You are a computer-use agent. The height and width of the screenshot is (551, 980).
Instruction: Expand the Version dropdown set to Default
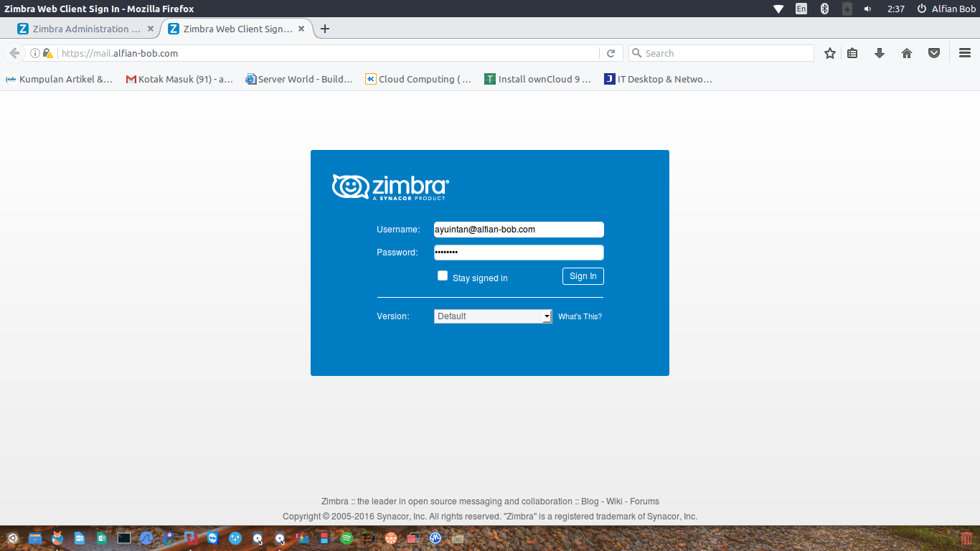(493, 316)
